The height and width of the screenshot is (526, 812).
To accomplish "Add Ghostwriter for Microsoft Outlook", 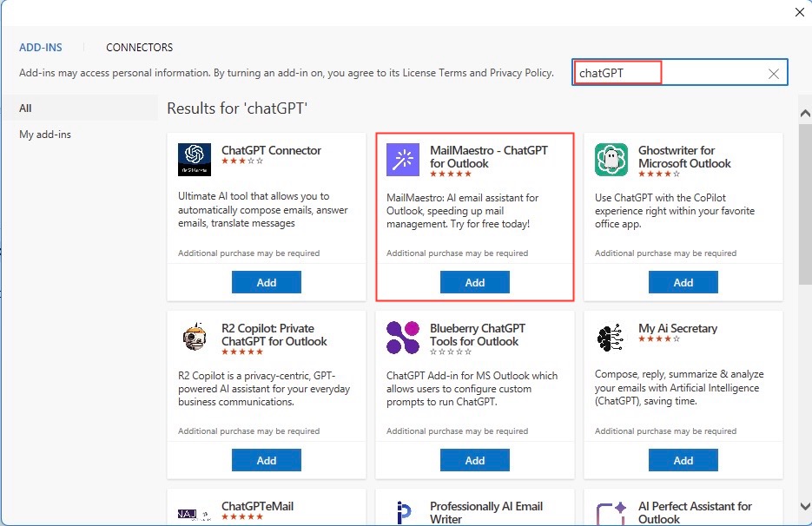I will pos(683,282).
